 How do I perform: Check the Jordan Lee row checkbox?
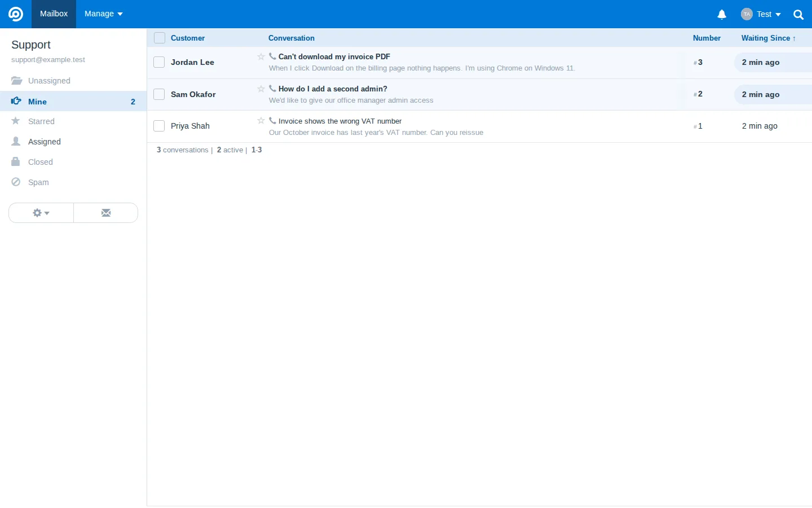[x=159, y=62]
